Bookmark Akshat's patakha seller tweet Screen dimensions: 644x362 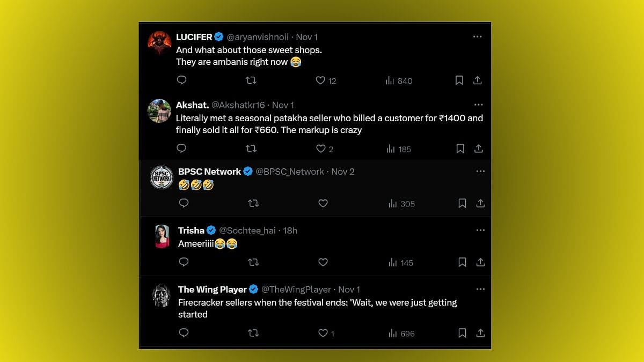click(x=460, y=149)
